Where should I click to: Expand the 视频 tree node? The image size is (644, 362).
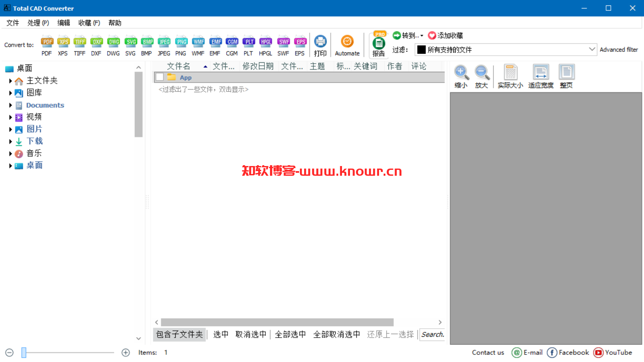click(x=11, y=117)
